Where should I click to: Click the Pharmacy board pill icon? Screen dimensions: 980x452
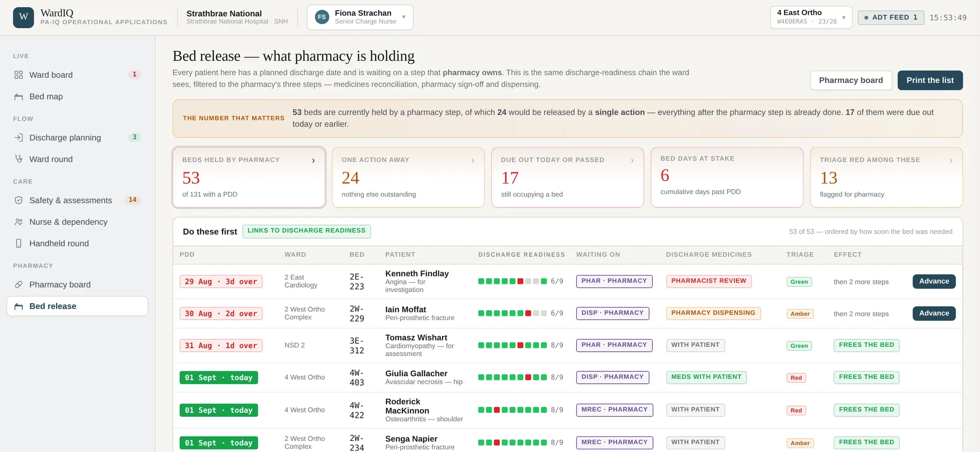(x=18, y=284)
